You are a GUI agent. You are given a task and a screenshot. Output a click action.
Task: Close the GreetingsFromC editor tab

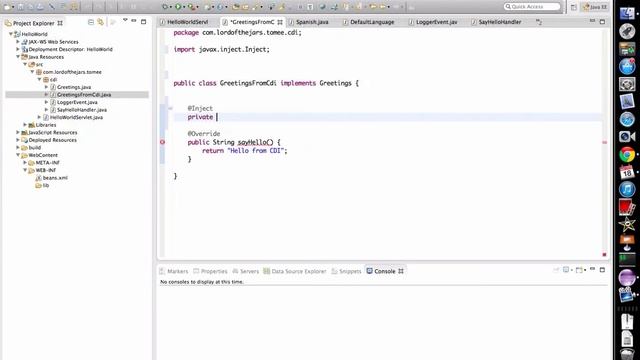point(280,22)
